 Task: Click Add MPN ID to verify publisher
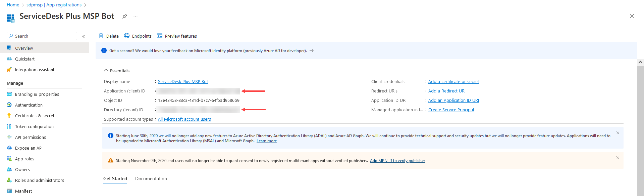click(x=397, y=161)
